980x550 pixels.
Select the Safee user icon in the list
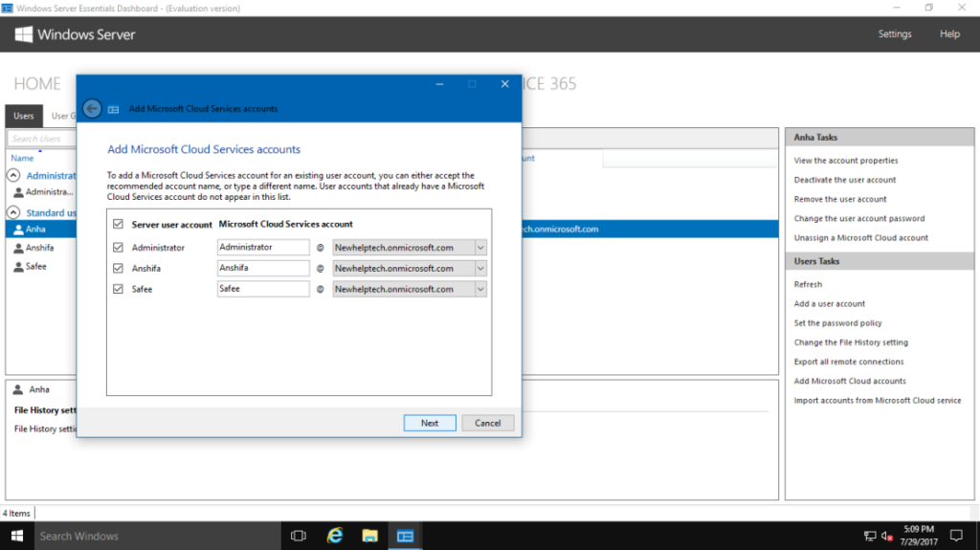tap(19, 267)
